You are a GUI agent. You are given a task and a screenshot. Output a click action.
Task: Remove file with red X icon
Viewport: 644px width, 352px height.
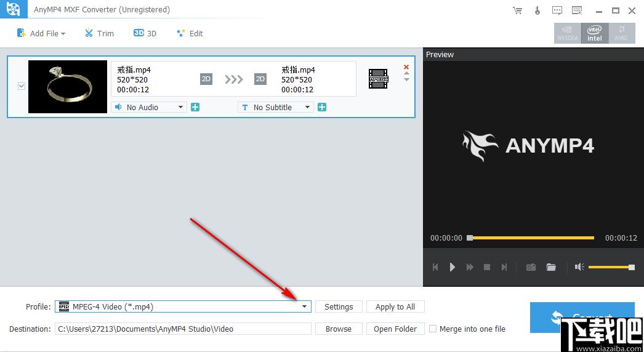pos(406,67)
